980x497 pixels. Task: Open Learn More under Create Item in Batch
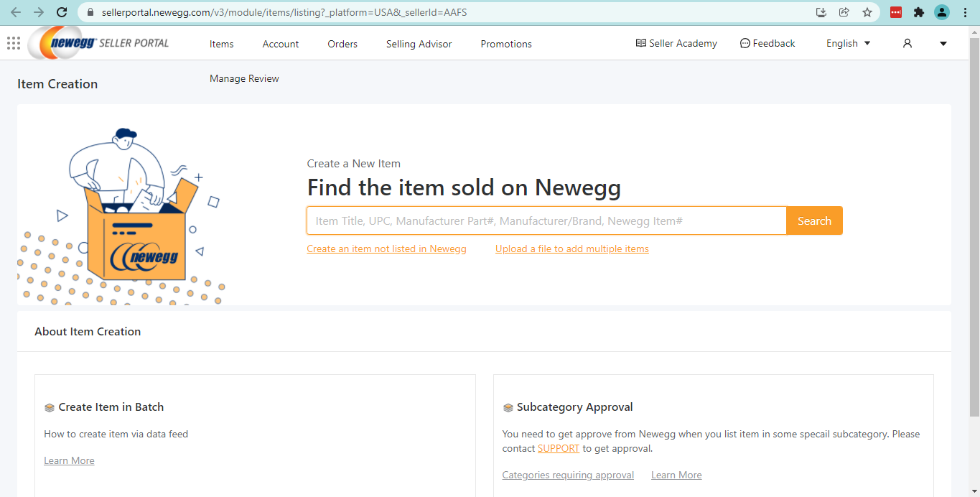tap(69, 460)
